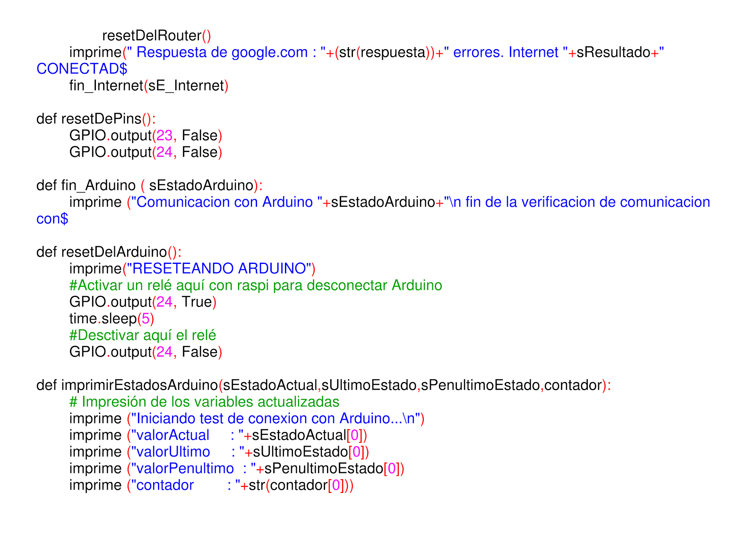Click the 'def imprimirEstadosArduino' definition line
Viewport: 756px width, 534px height.
click(x=324, y=386)
